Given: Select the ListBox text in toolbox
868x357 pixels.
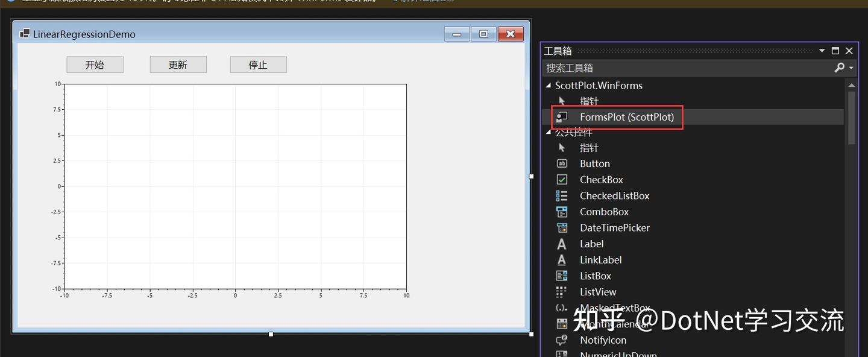Looking at the screenshot, I should (596, 276).
